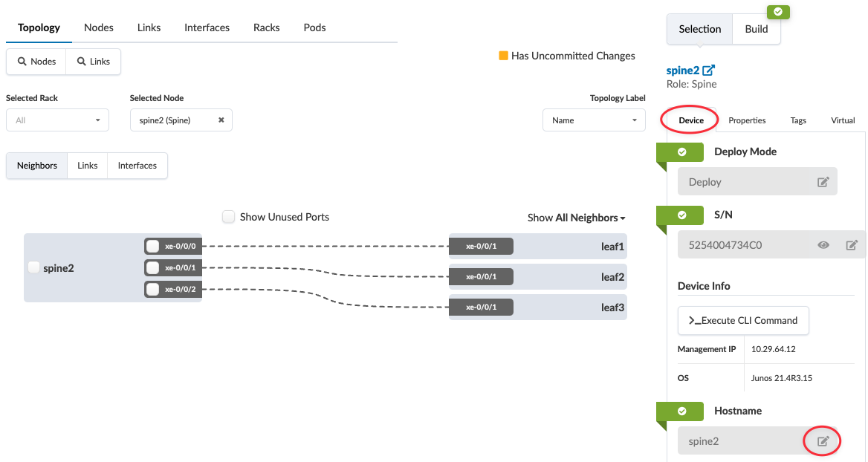Click Execute CLI Command button
The image size is (868, 462).
[x=743, y=321]
